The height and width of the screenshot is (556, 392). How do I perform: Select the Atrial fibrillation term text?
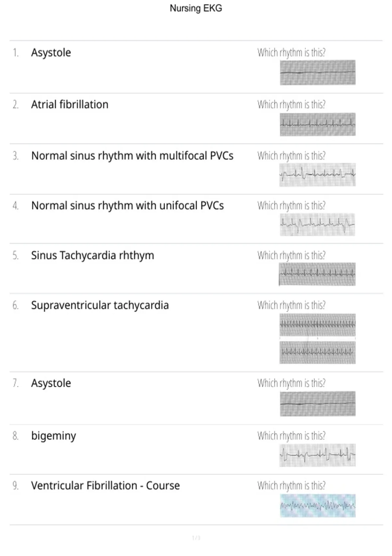70,105
